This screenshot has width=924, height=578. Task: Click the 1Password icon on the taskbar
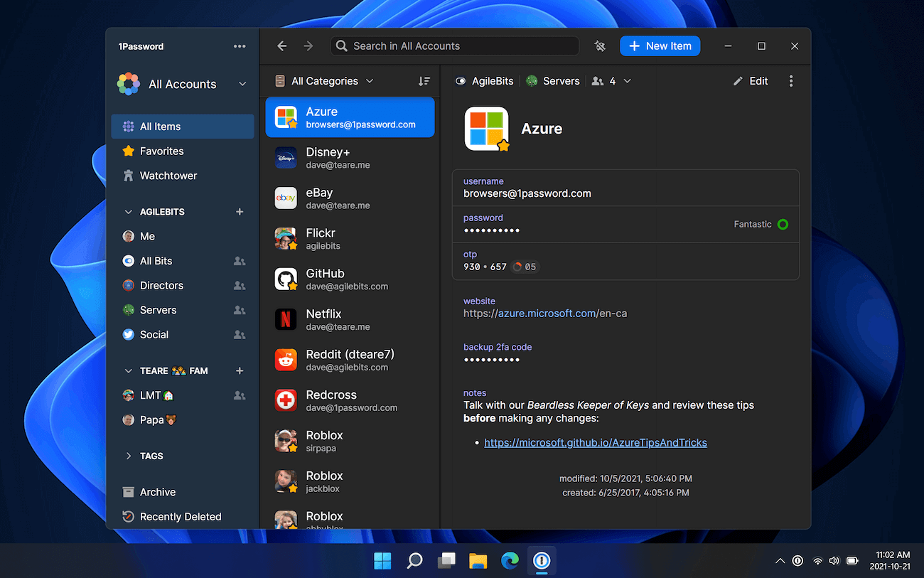pyautogui.click(x=542, y=561)
